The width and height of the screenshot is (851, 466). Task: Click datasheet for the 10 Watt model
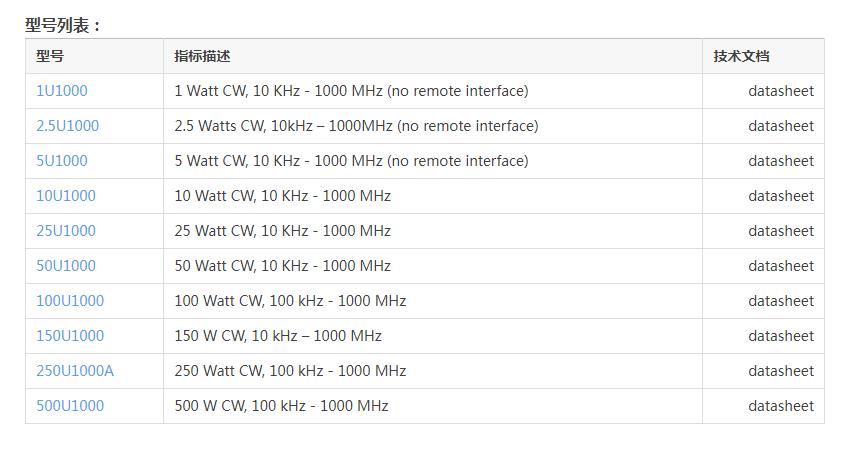pos(781,196)
